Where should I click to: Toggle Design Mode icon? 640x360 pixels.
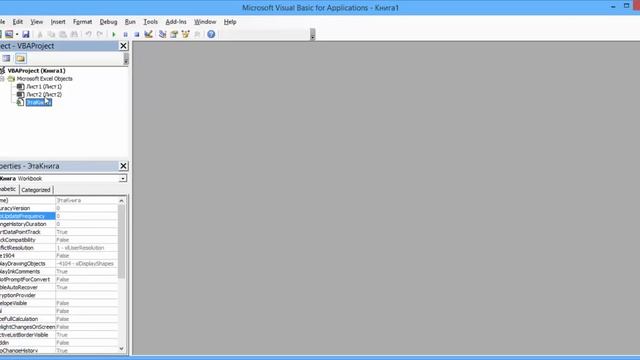click(149, 34)
